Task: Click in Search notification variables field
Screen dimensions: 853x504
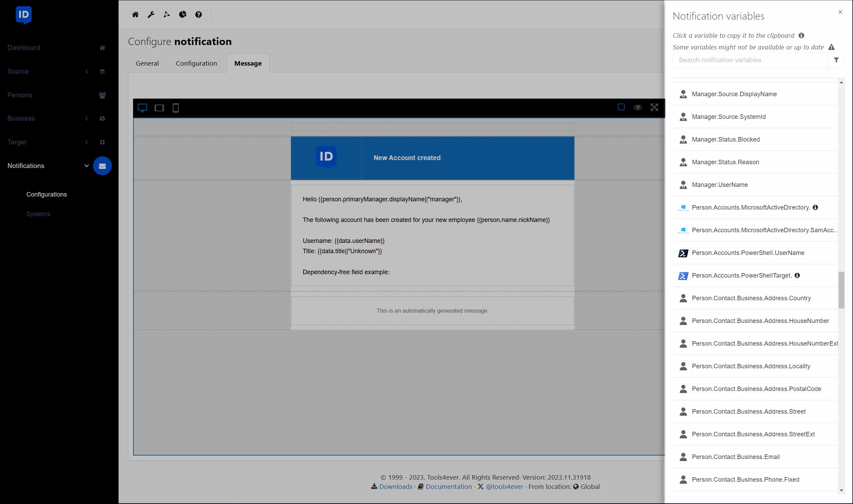Action: [750, 60]
